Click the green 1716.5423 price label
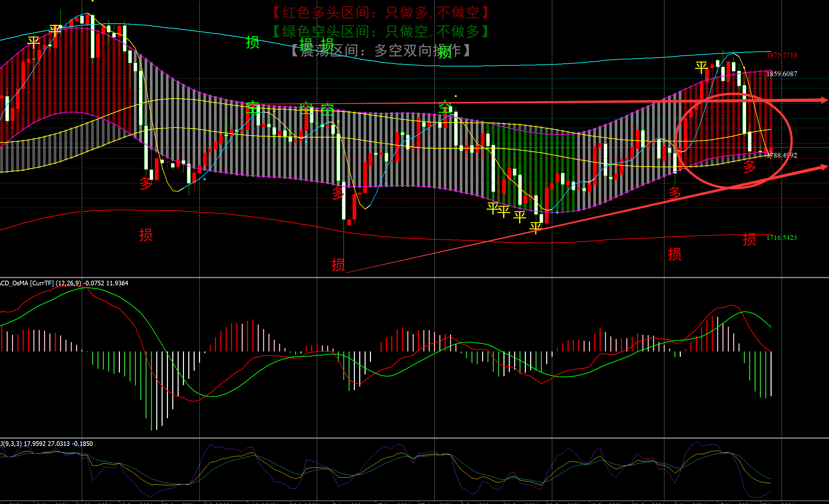The width and height of the screenshot is (829, 504). (x=781, y=238)
